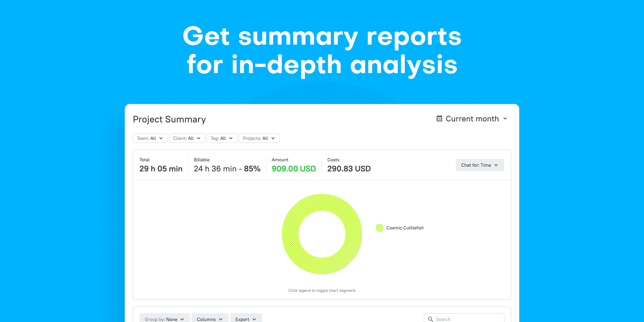Open the Team: All filter dropdown
Image resolution: width=644 pixels, height=322 pixels.
150,138
